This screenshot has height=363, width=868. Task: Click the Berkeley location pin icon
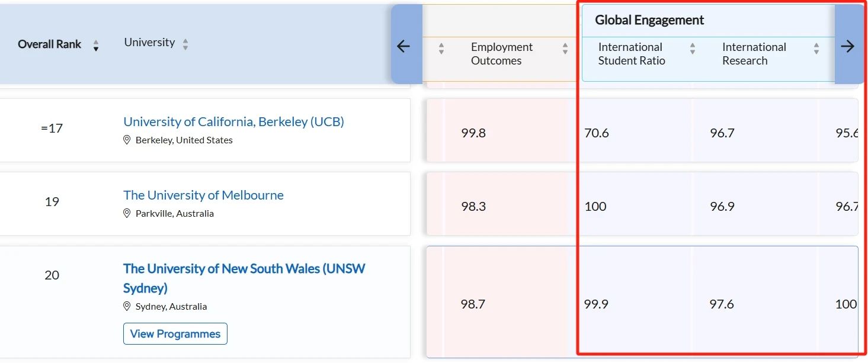point(127,140)
